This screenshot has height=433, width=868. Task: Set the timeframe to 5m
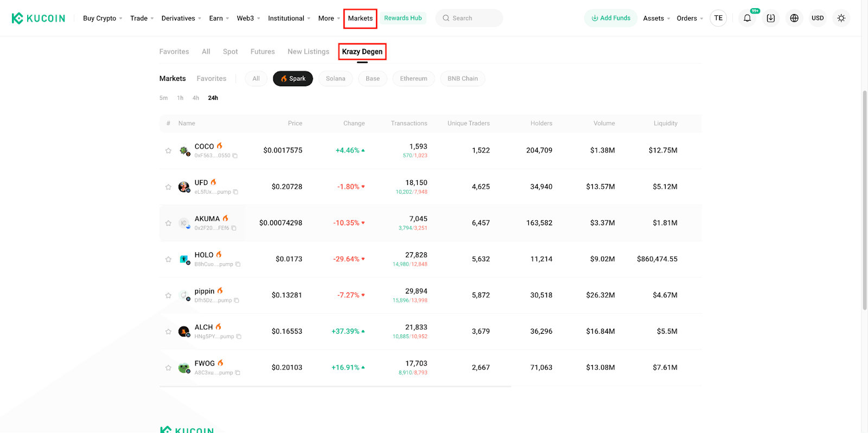click(163, 98)
